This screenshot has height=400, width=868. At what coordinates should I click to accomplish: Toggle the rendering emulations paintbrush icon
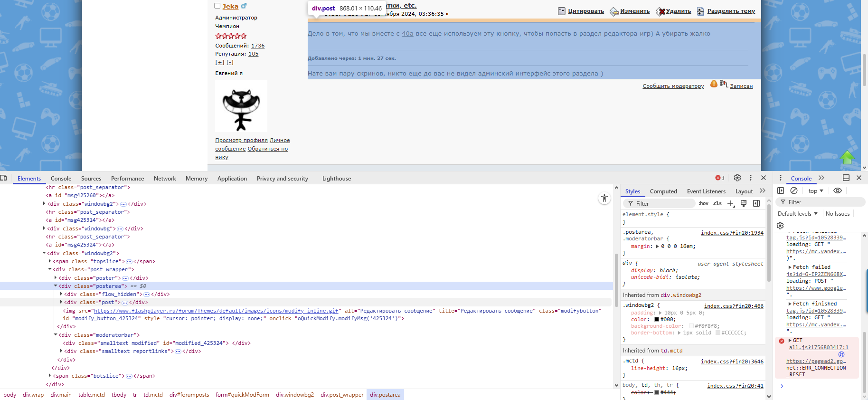point(744,203)
